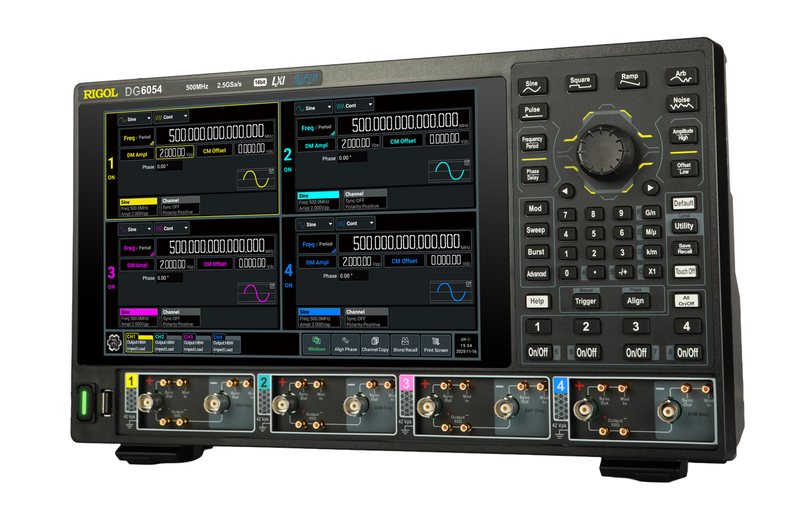812x514 pixels.
Task: Select CH4 tab in bottom bar
Action: (x=226, y=343)
